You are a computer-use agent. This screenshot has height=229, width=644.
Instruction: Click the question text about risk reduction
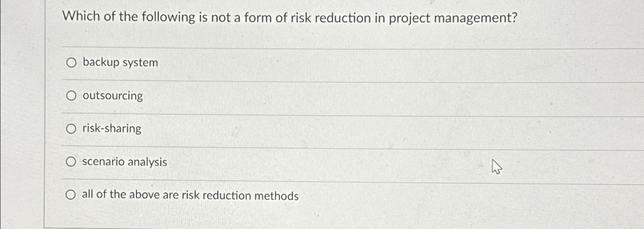coord(289,18)
